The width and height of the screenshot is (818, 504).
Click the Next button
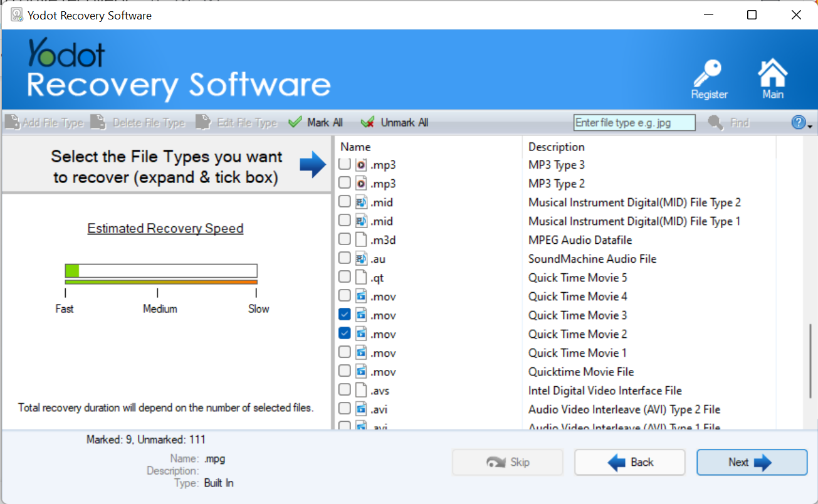(752, 463)
